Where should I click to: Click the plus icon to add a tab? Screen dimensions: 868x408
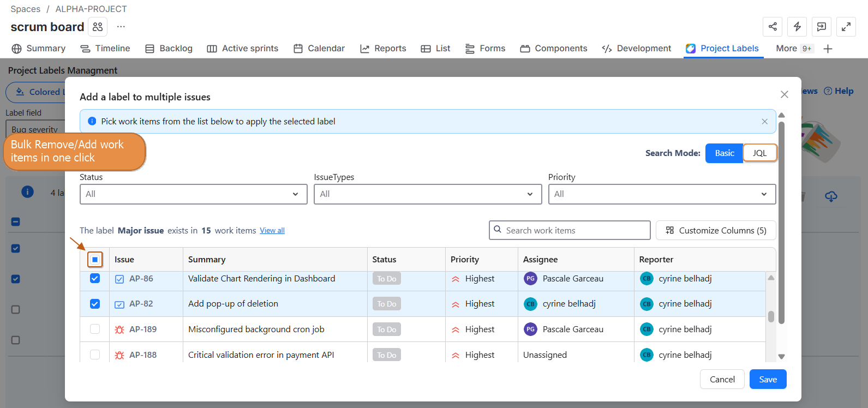pyautogui.click(x=828, y=49)
